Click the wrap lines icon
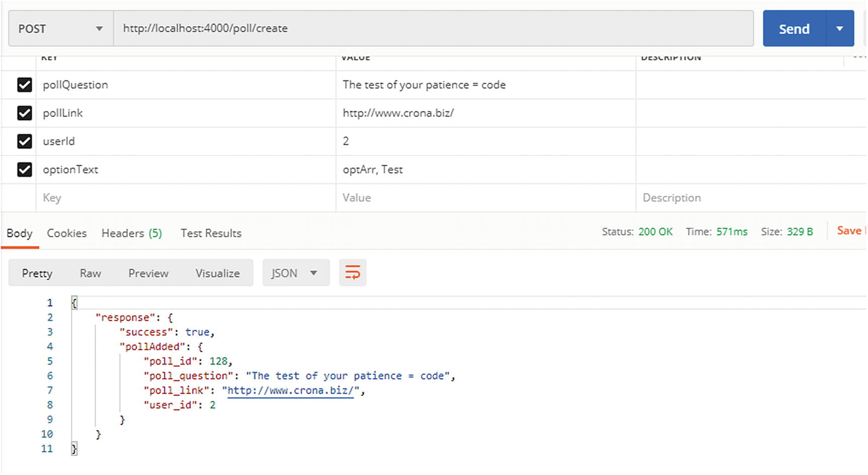Image resolution: width=868 pixels, height=475 pixels. coord(352,273)
